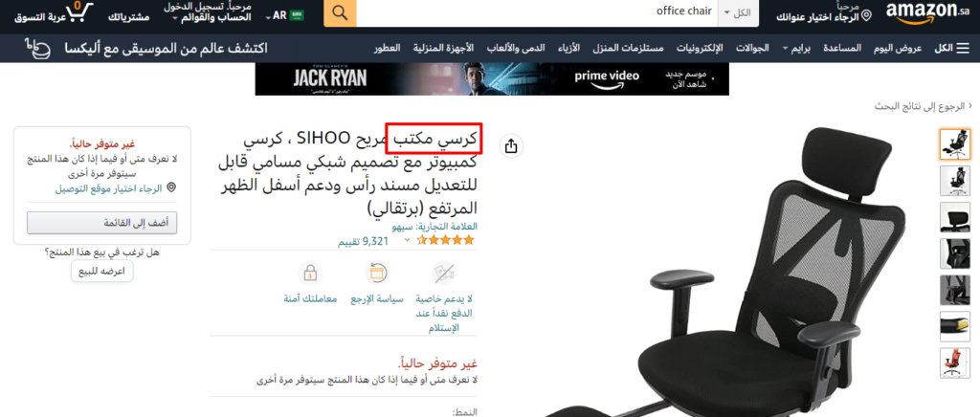980x417 pixels.
Task: Open المساعدة nav item
Action: 842,48
